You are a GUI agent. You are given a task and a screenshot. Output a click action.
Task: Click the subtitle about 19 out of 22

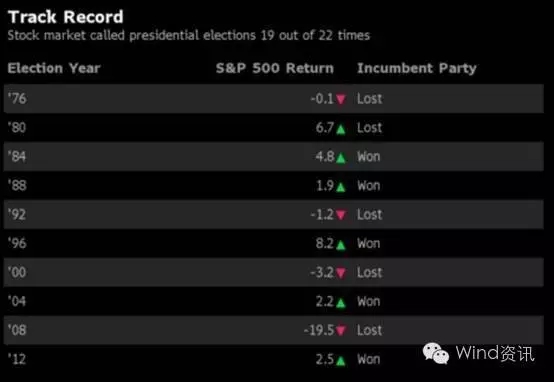point(189,35)
